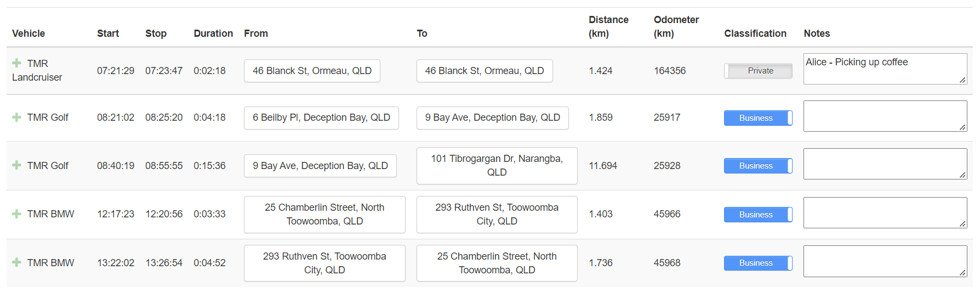Select the 101 Tibrogargan Dr destination

[497, 166]
